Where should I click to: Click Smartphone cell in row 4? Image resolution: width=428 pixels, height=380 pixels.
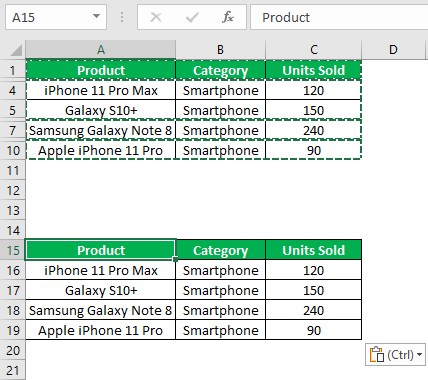coord(220,90)
